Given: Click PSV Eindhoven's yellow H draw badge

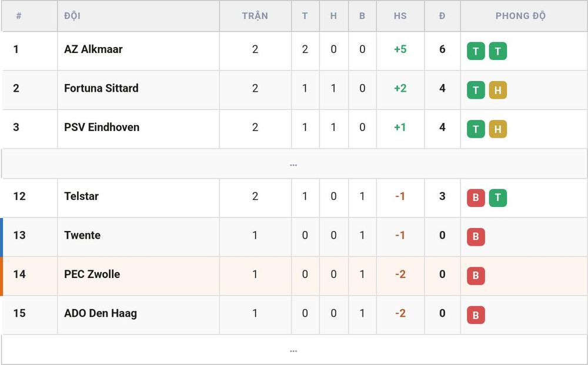Looking at the screenshot, I should (498, 129).
